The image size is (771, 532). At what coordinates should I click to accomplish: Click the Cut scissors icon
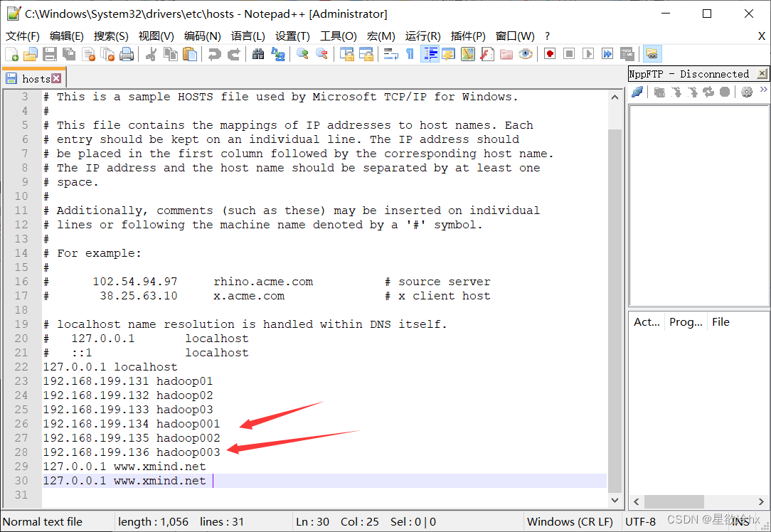(151, 54)
